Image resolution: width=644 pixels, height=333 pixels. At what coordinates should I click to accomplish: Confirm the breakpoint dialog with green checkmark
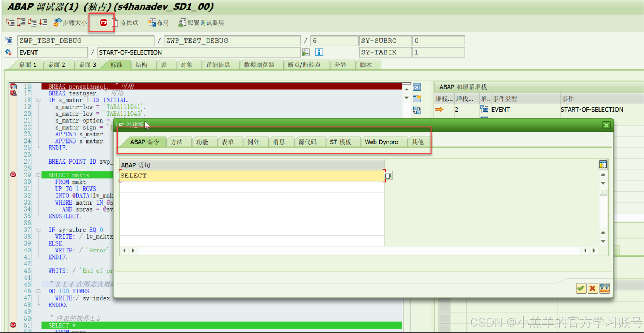581,288
